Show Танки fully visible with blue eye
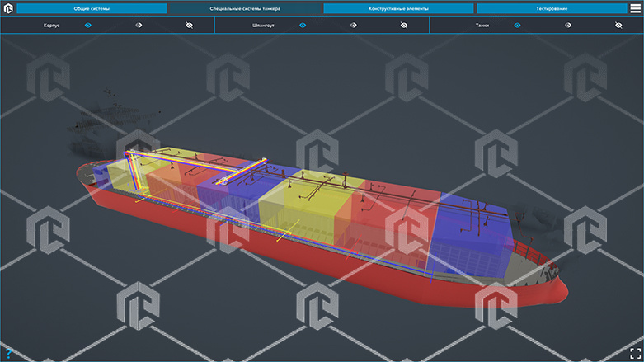 (x=517, y=26)
